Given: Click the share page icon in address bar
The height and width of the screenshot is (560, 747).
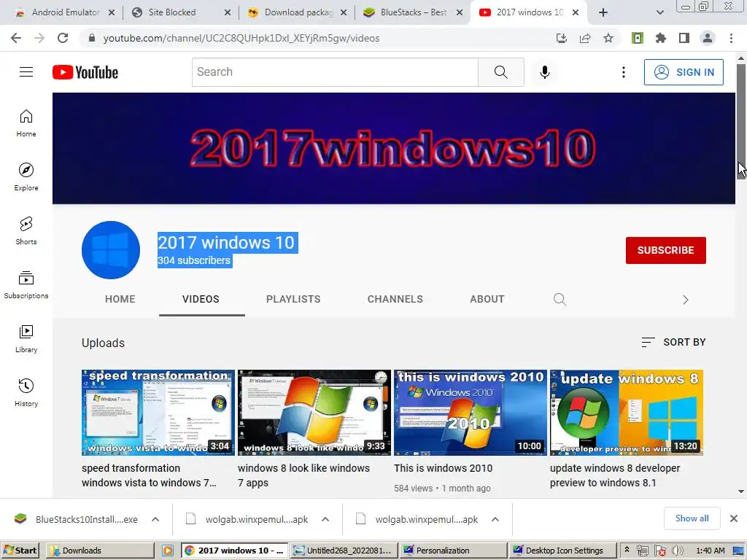Looking at the screenshot, I should click(x=585, y=38).
